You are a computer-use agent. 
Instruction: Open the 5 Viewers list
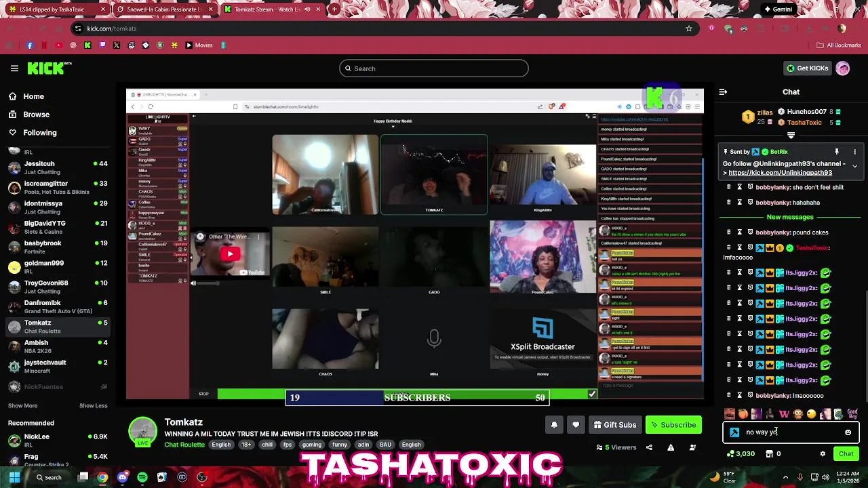coord(616,447)
